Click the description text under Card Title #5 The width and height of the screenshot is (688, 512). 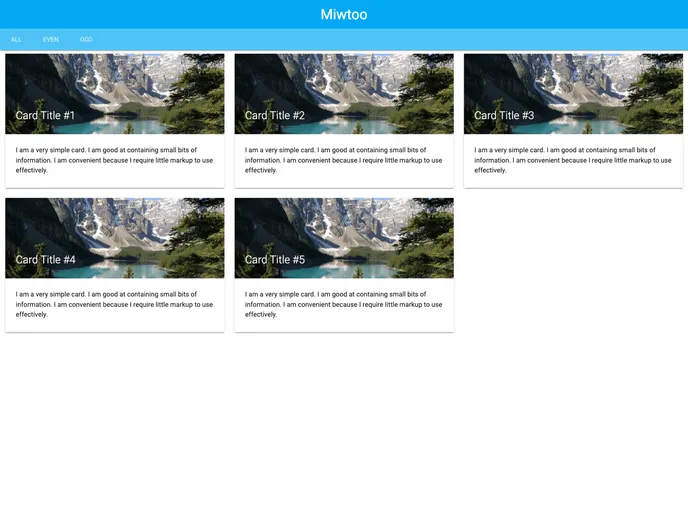coord(343,304)
